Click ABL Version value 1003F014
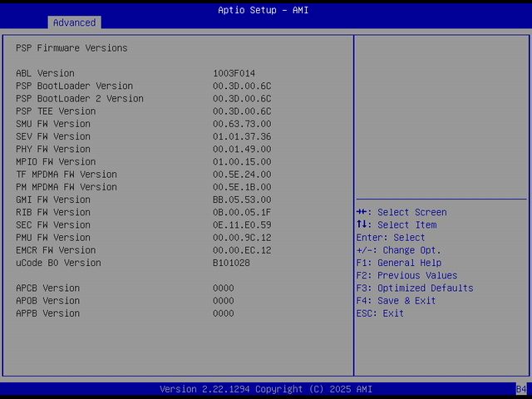Image resolution: width=532 pixels, height=399 pixels. 234,73
